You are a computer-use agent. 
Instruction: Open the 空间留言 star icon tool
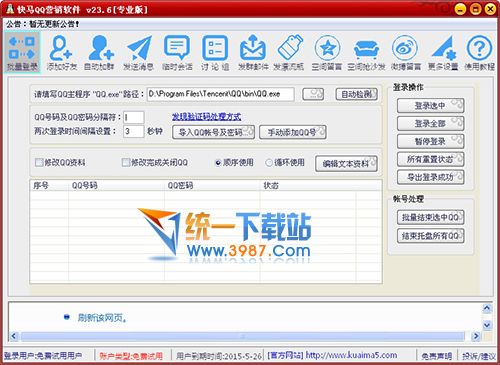pyautogui.click(x=327, y=52)
